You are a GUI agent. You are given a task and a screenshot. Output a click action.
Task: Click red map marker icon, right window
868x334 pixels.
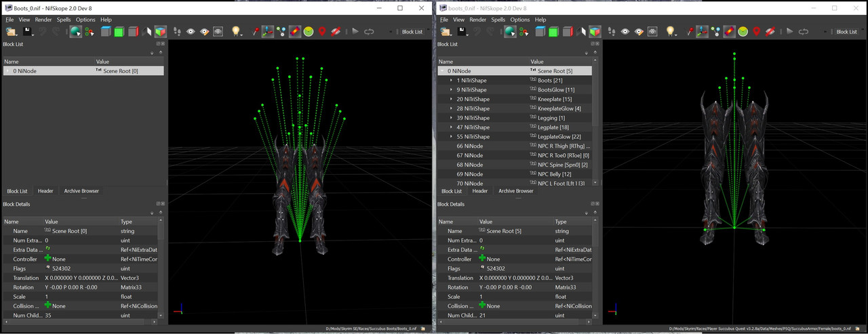(x=757, y=31)
